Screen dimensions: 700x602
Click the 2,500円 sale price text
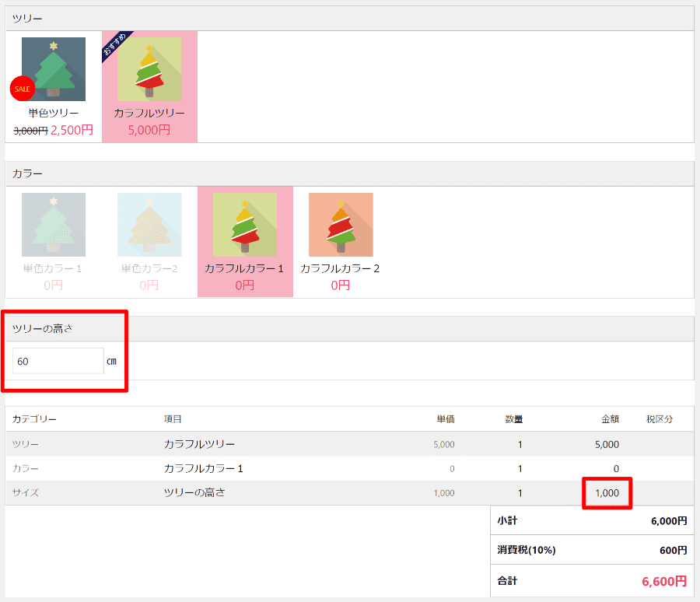coord(72,131)
